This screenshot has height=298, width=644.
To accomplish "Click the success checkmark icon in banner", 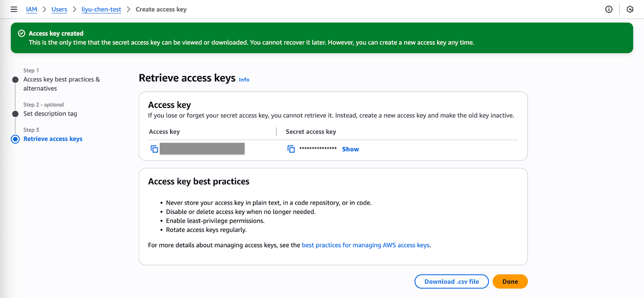I will coord(22,33).
